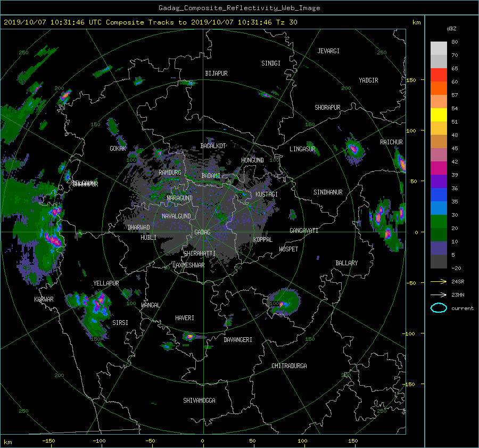Click the JEVARGI city label
Viewport: 479px width, 448px height.
328,51
